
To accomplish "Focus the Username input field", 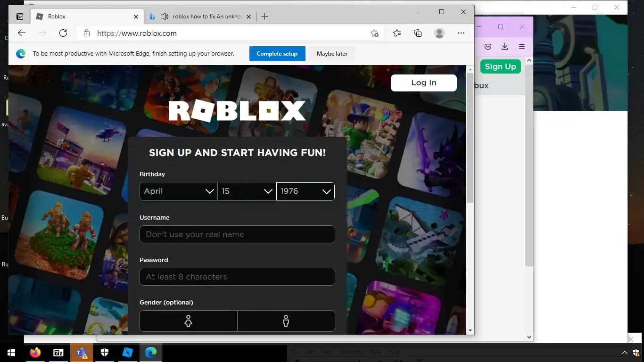I will coord(237,234).
